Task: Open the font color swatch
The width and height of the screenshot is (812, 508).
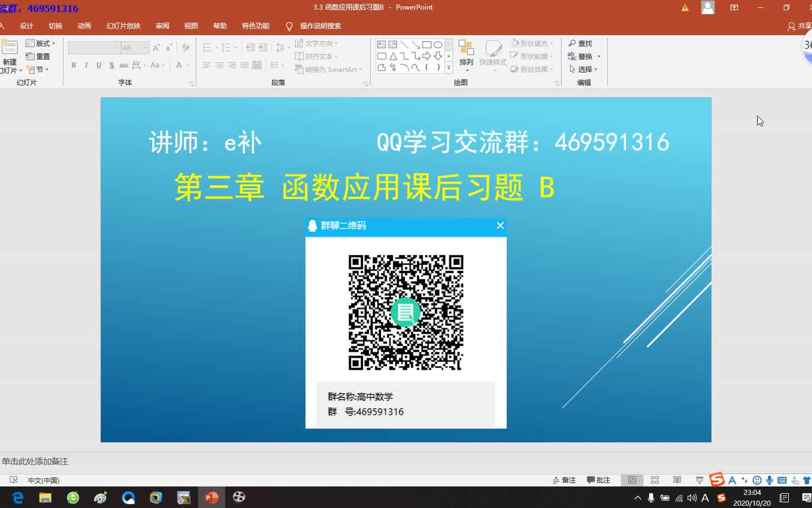Action: [179, 65]
